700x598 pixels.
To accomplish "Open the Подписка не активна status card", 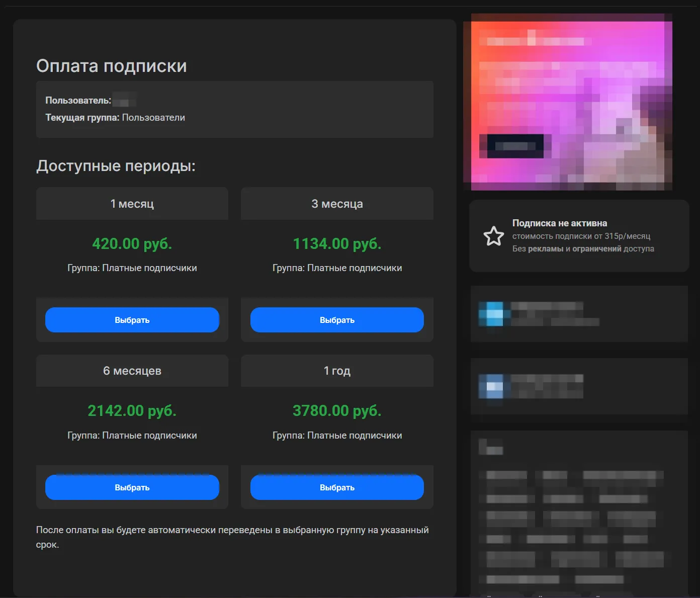I will coord(579,235).
